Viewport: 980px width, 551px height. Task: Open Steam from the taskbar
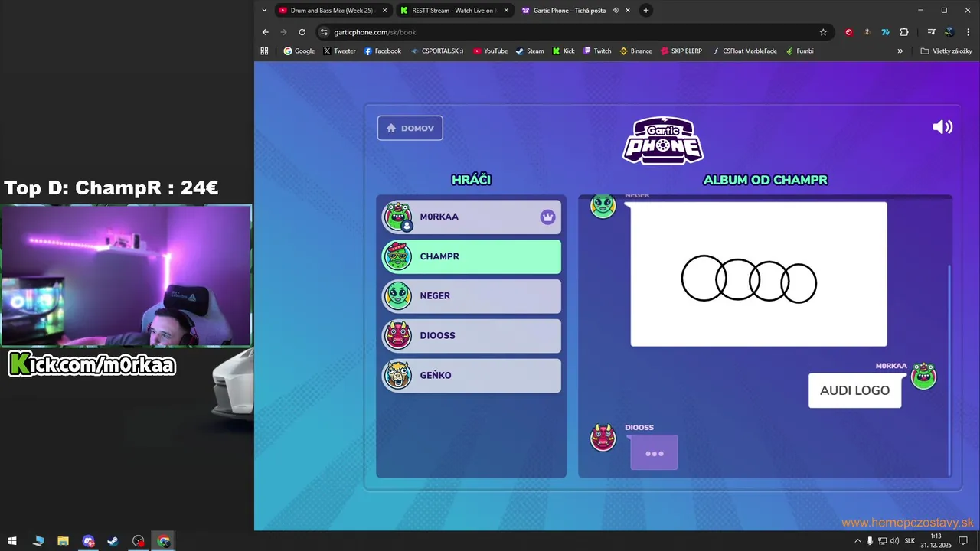pyautogui.click(x=113, y=541)
